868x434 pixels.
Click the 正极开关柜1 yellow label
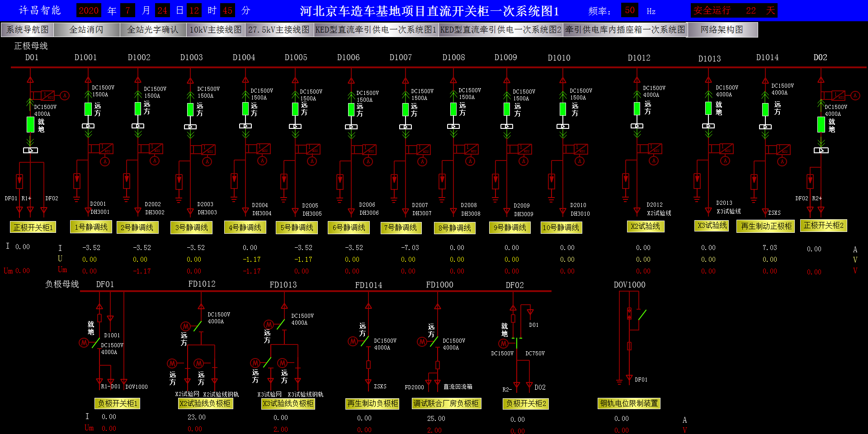pyautogui.click(x=33, y=227)
